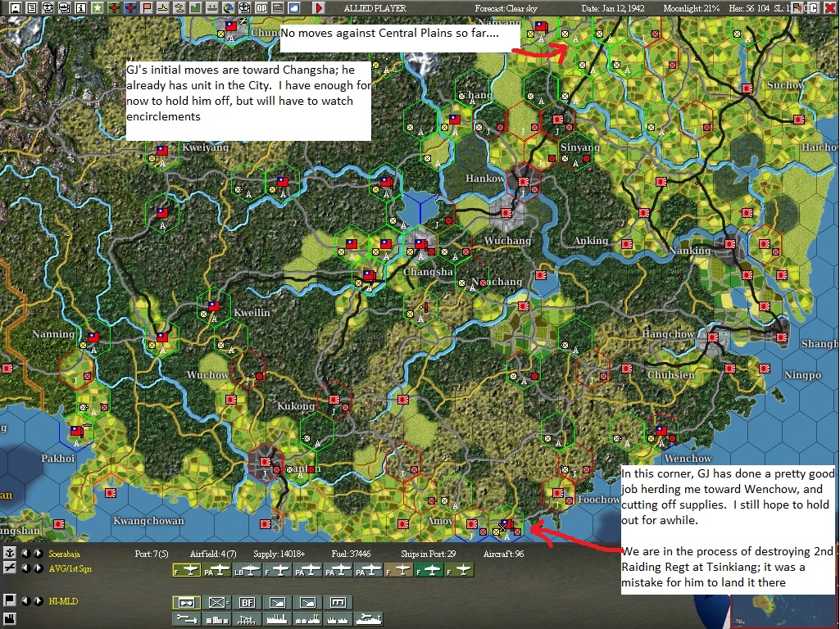The height and width of the screenshot is (629, 840).
Task: Click the oil refinery industry icon
Action: [x=247, y=619]
